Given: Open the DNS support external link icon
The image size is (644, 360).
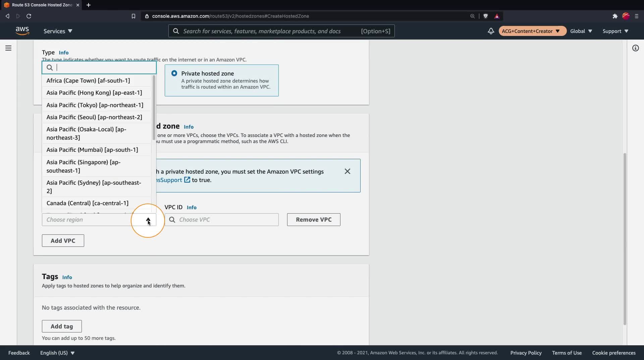Looking at the screenshot, I should click(187, 180).
